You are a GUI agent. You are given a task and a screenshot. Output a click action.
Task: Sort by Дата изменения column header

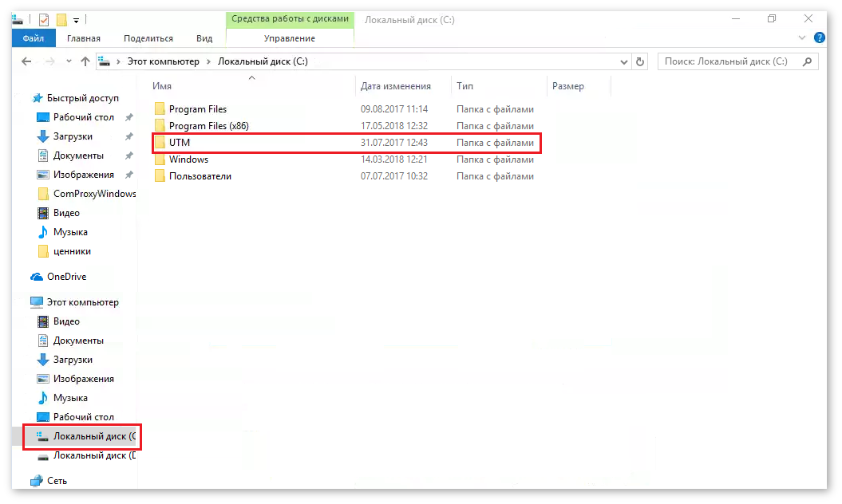coord(396,86)
